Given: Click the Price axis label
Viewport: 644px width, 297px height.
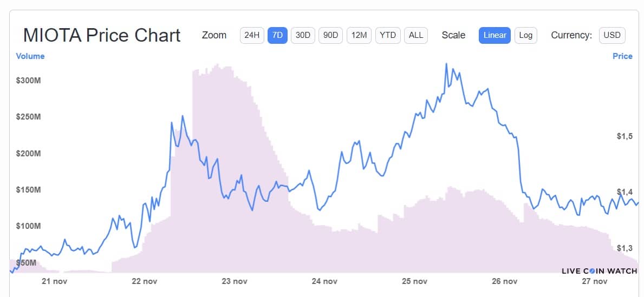Looking at the screenshot, I should pos(622,56).
